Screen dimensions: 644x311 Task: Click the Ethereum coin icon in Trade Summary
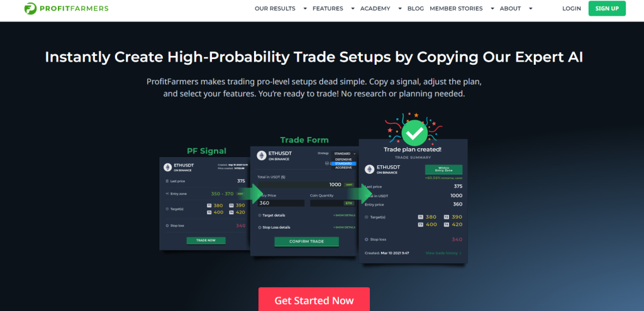coord(370,170)
